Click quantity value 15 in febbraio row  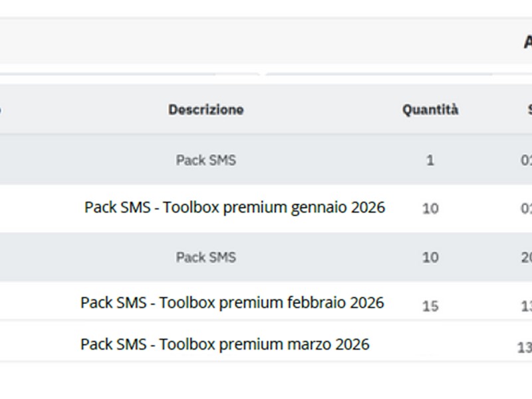(x=430, y=307)
